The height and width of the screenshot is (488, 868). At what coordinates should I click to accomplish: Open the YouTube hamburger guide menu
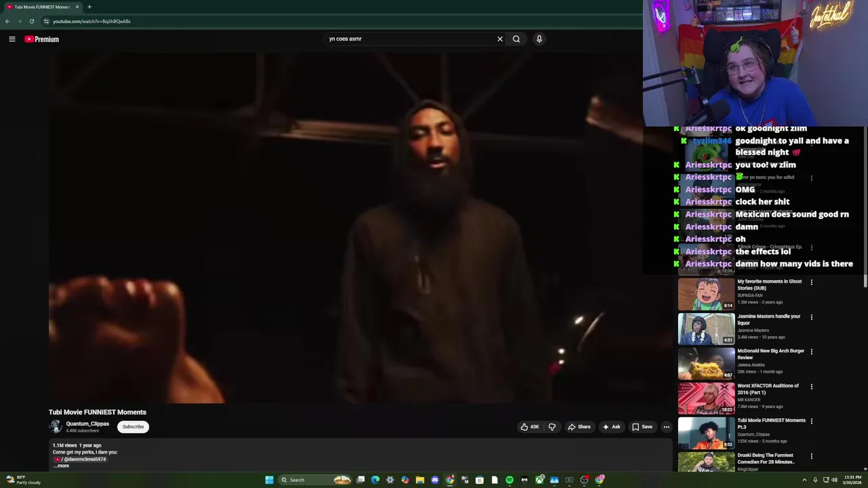point(12,39)
